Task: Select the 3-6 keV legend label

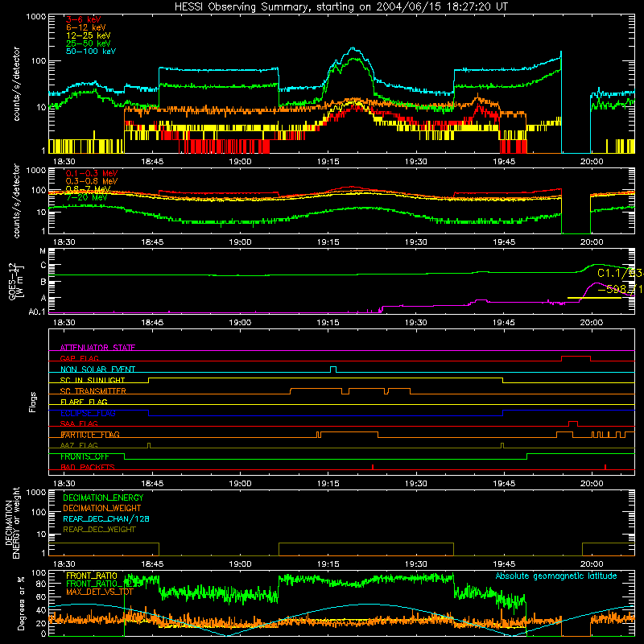Action: (83, 19)
